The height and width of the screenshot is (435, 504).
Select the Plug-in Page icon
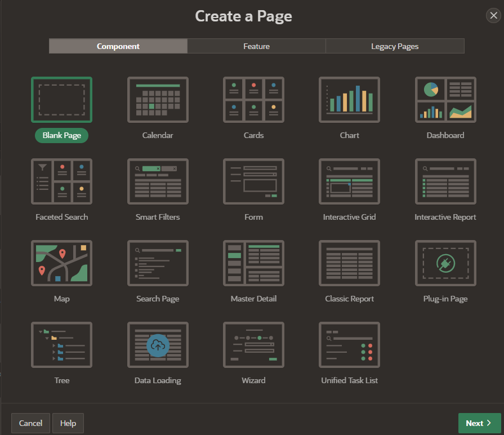(445, 263)
